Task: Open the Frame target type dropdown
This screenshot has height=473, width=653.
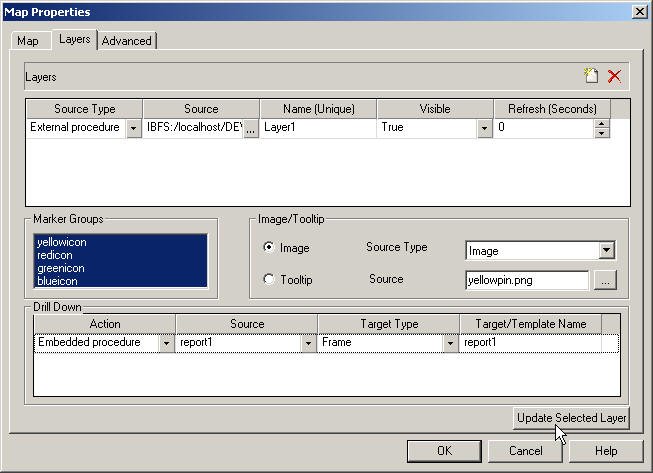Action: pyautogui.click(x=450, y=343)
